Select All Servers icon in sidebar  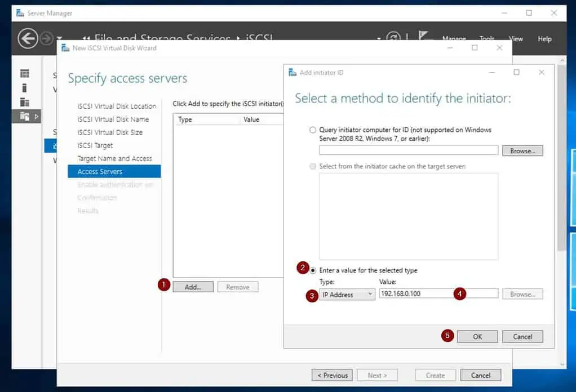pos(25,102)
